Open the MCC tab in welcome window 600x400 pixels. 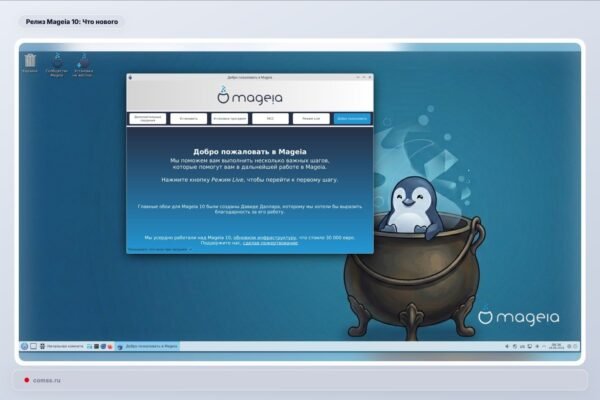[270, 119]
